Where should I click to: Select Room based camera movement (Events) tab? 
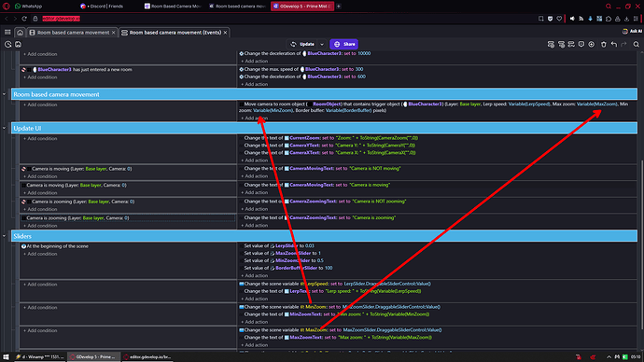coord(175,33)
